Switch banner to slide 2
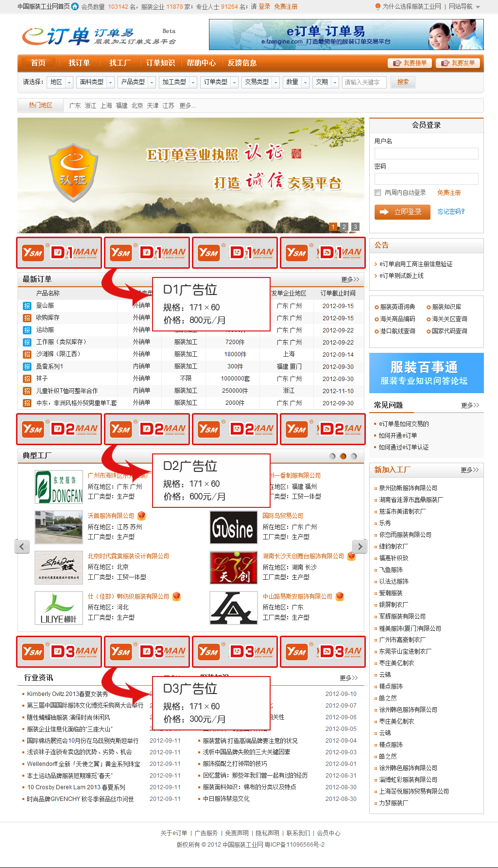Image resolution: width=498 pixels, height=868 pixels. point(344,226)
